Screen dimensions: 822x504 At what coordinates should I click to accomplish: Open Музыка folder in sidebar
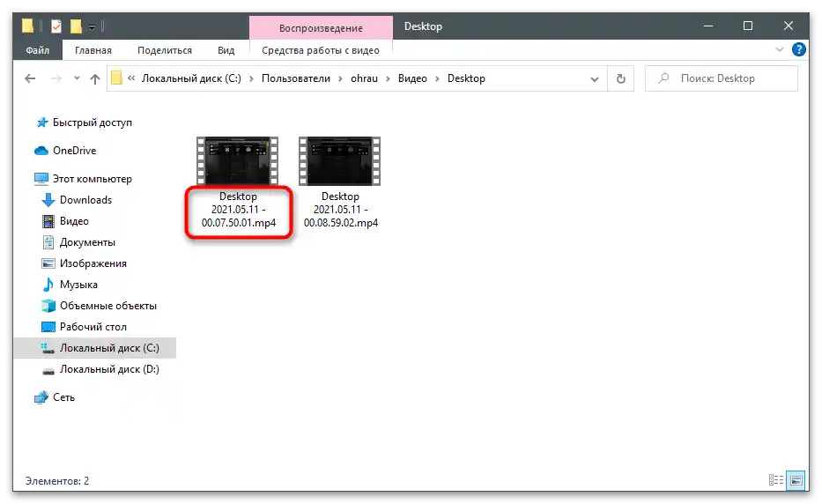tap(78, 285)
